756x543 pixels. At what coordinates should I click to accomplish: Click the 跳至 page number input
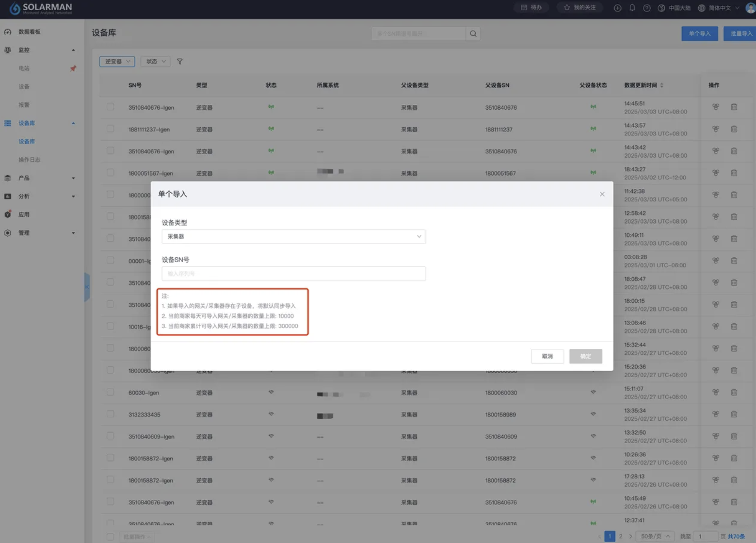(706, 536)
